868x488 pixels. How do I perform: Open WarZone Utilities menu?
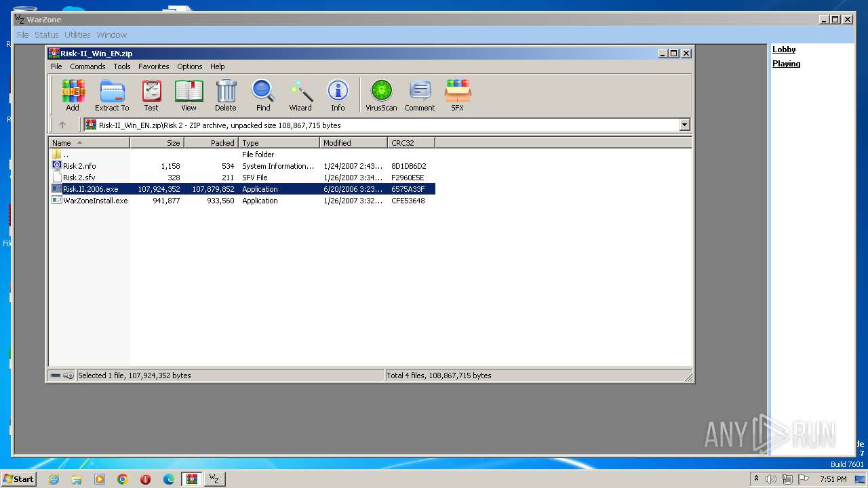point(77,35)
